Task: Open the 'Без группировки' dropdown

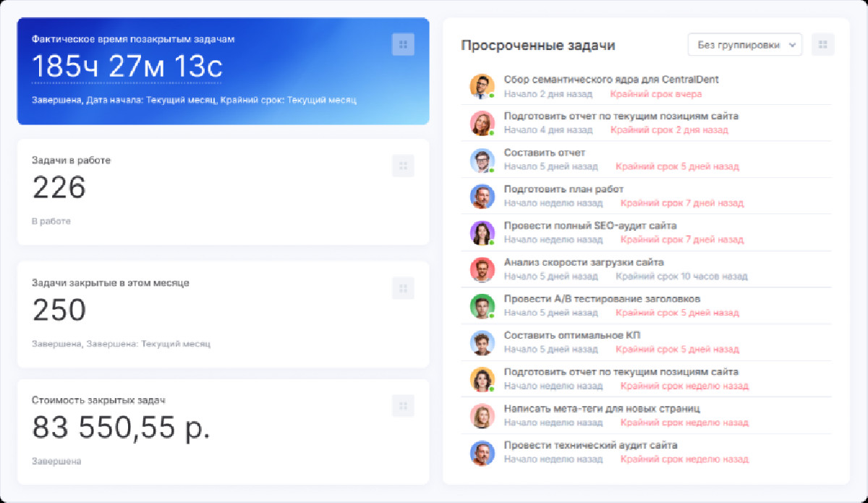Action: coord(744,44)
